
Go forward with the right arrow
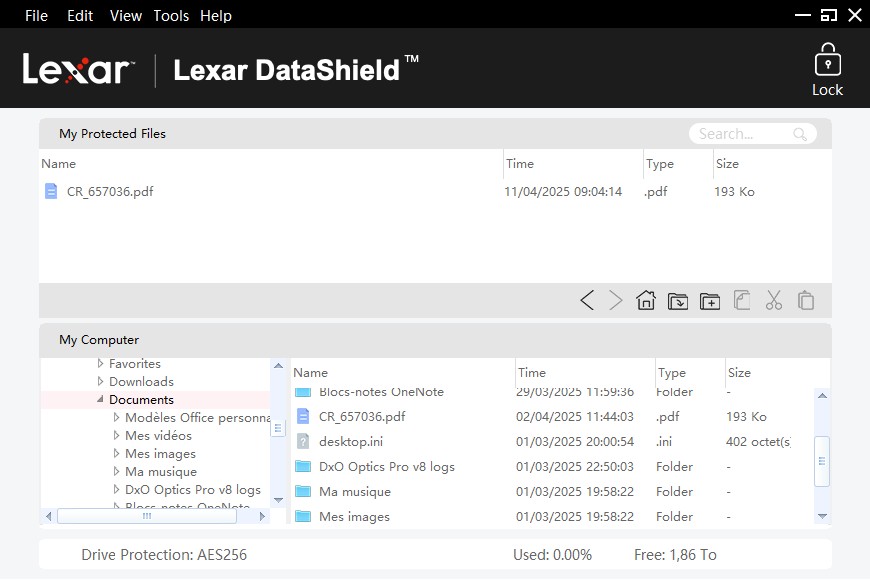point(615,300)
